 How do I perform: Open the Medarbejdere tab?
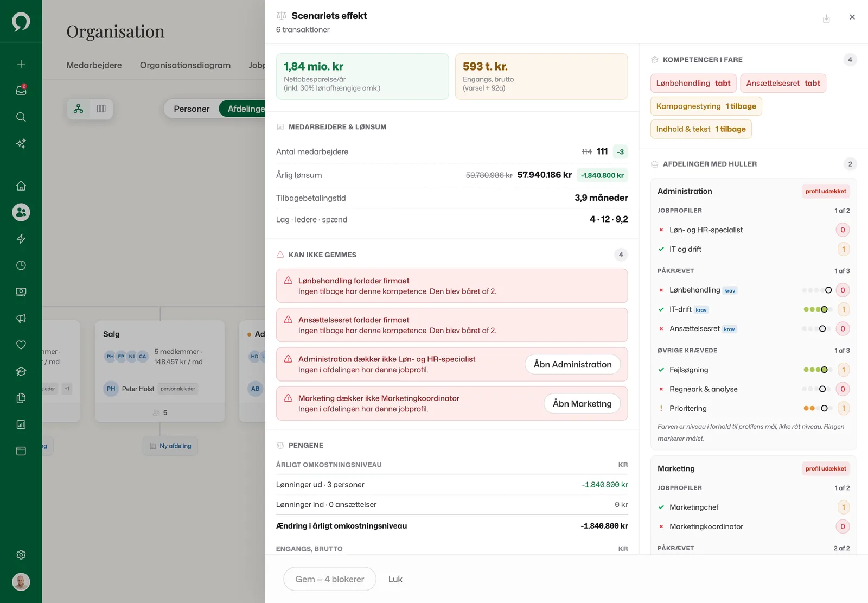click(94, 65)
